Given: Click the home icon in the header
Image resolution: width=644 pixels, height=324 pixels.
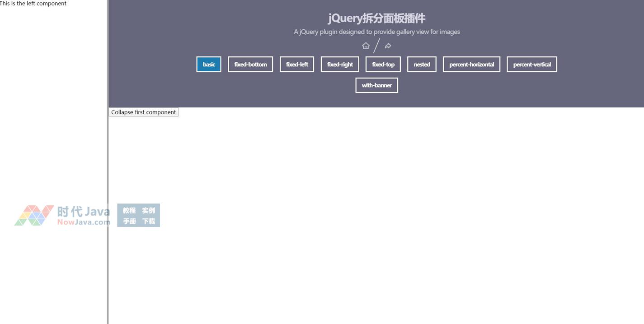Looking at the screenshot, I should pos(366,46).
